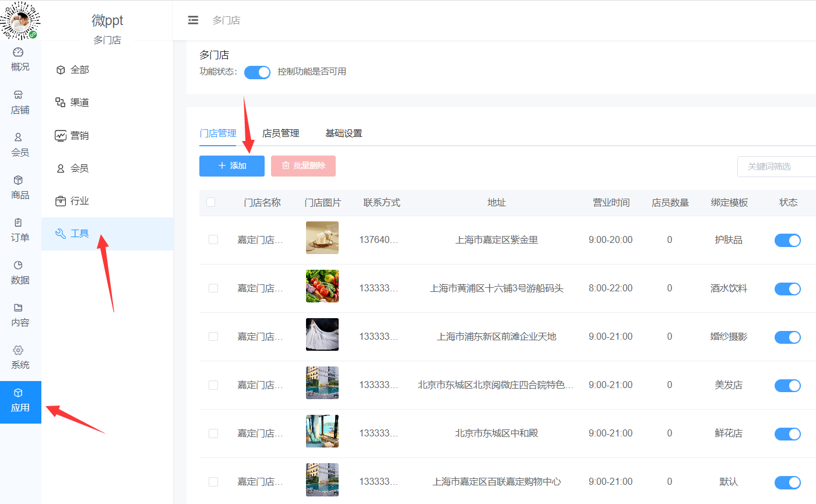Click address 上海市嘉定区百联嘉定购物中心
This screenshot has width=816, height=504.
point(497,481)
